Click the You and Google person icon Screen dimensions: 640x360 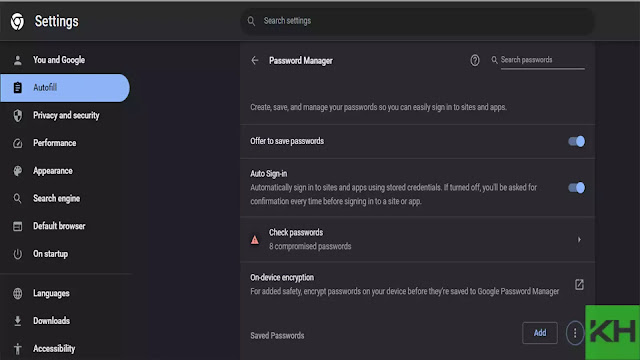pyautogui.click(x=18, y=60)
